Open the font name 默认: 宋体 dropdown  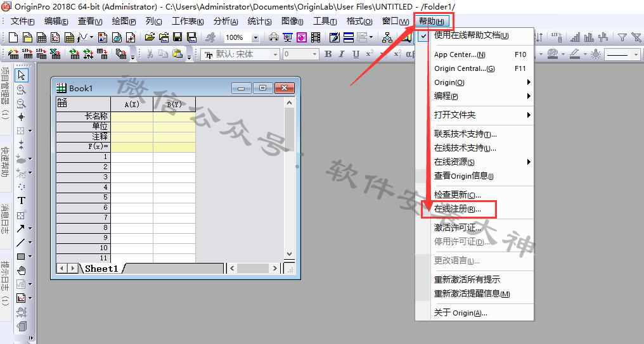[x=275, y=54]
